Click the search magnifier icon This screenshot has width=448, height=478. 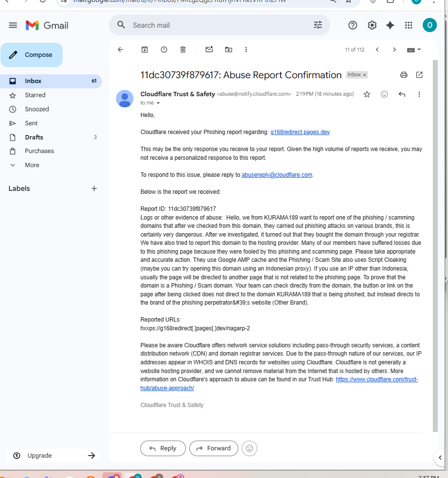tap(121, 25)
